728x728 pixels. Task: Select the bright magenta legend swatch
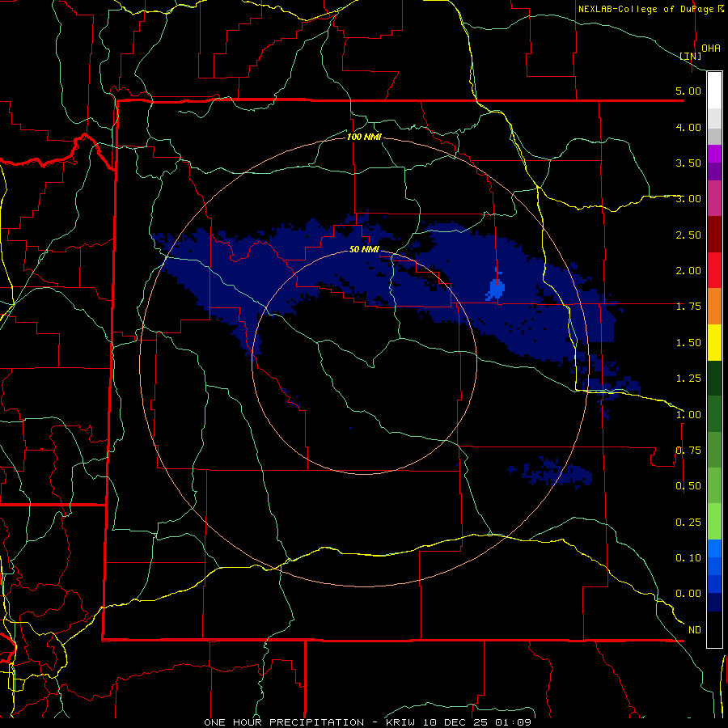click(x=714, y=154)
